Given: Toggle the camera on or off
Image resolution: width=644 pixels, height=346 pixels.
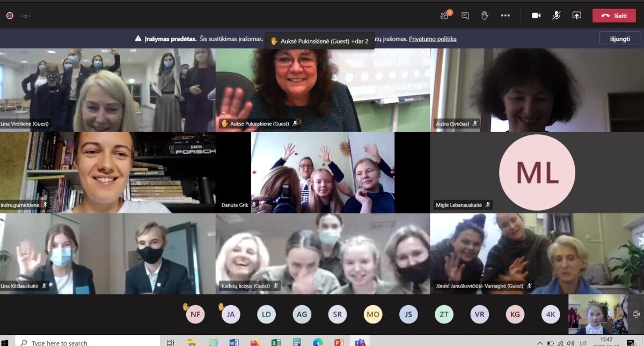Looking at the screenshot, I should pyautogui.click(x=536, y=16).
